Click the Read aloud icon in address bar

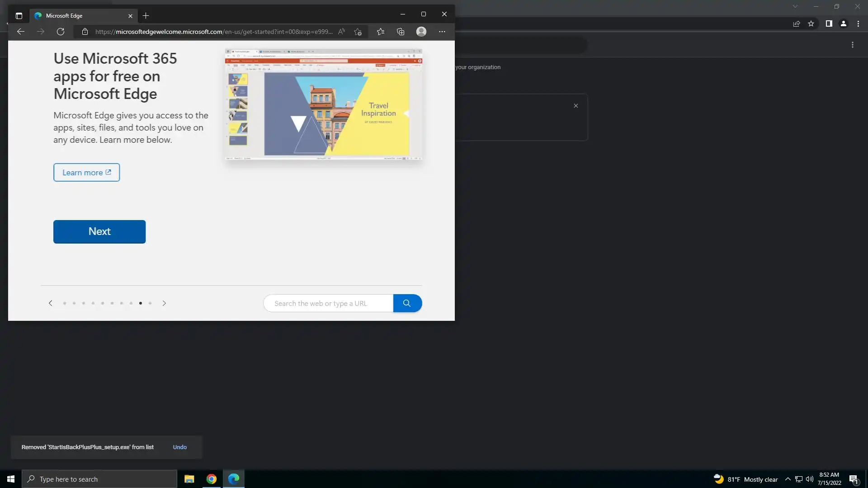(x=342, y=32)
